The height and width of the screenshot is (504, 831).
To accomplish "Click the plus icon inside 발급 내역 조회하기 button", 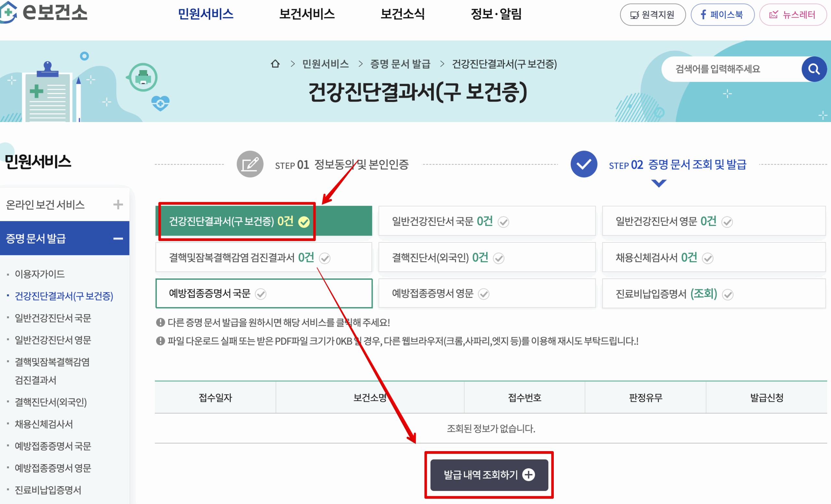I will [528, 474].
